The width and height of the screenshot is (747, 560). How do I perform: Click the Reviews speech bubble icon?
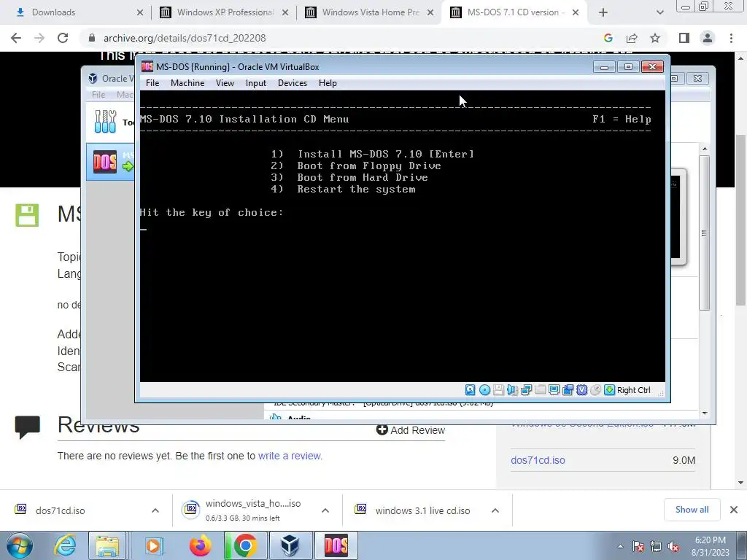point(28,427)
